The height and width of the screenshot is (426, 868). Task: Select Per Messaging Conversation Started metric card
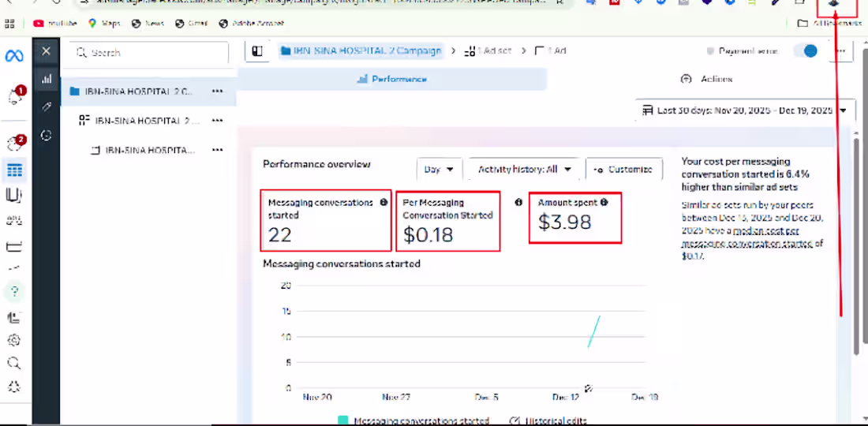(x=448, y=220)
